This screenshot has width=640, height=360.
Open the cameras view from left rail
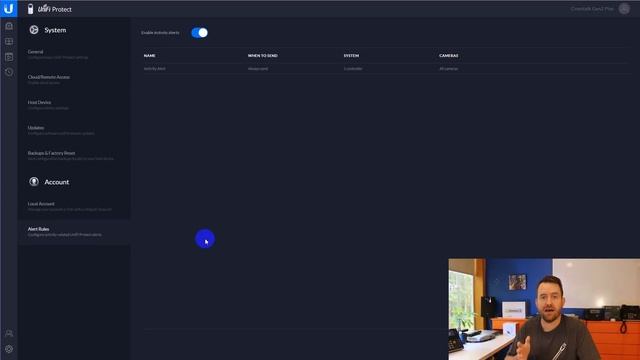pyautogui.click(x=9, y=26)
